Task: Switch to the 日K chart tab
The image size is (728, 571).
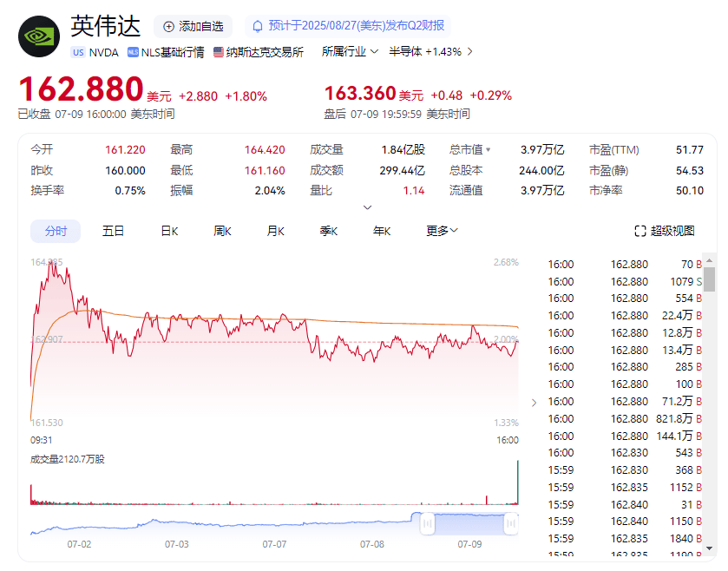Action: click(x=169, y=231)
